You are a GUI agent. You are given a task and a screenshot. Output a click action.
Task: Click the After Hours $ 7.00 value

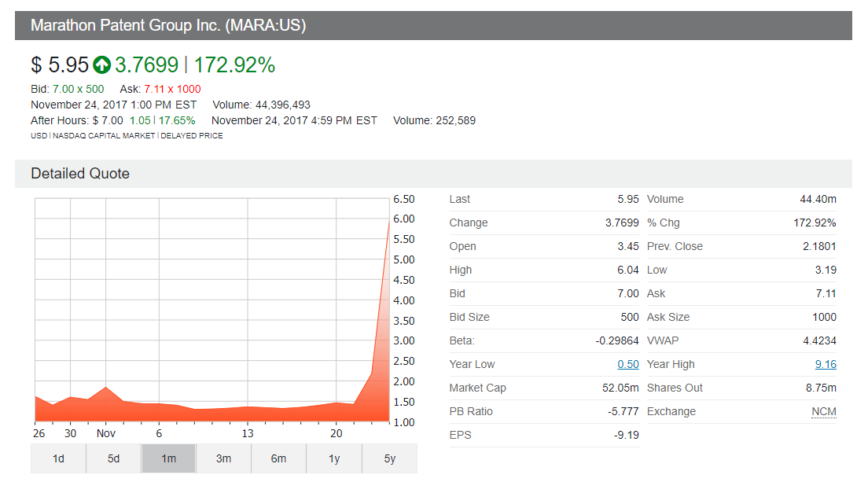click(108, 120)
